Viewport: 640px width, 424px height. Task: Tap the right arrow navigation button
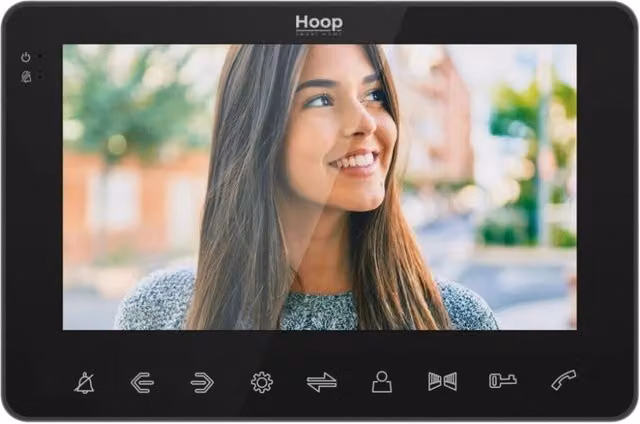pyautogui.click(x=202, y=383)
